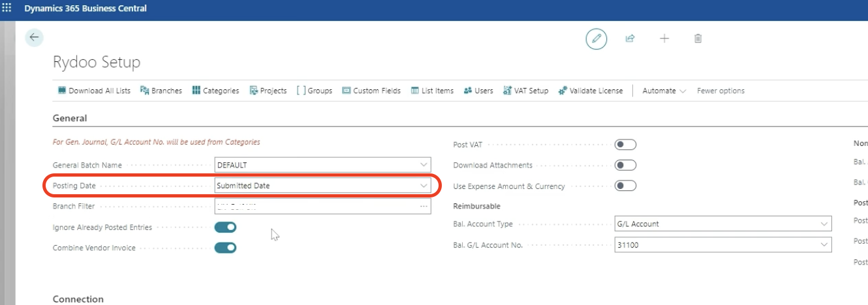Turn off Combine Vendor Invoice
This screenshot has width=868, height=305.
225,248
